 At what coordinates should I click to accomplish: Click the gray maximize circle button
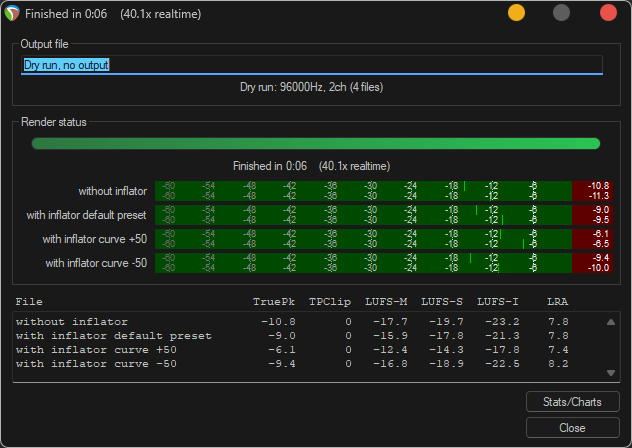click(561, 13)
